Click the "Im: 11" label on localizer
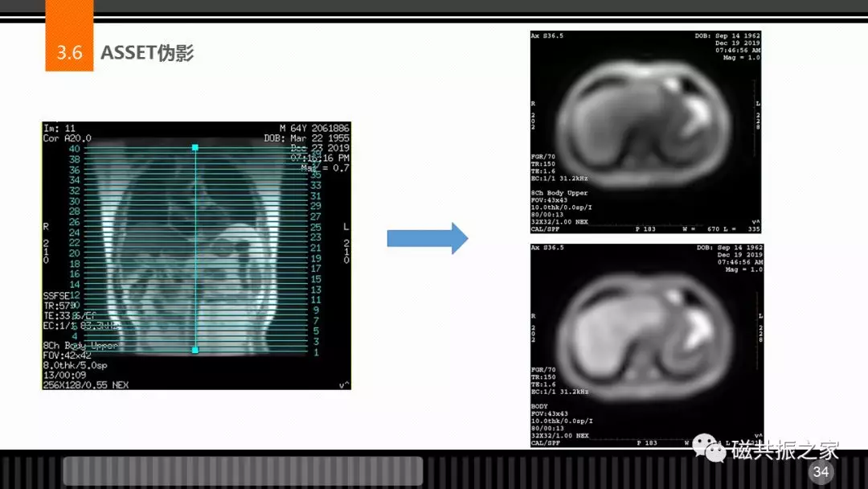 (x=59, y=128)
